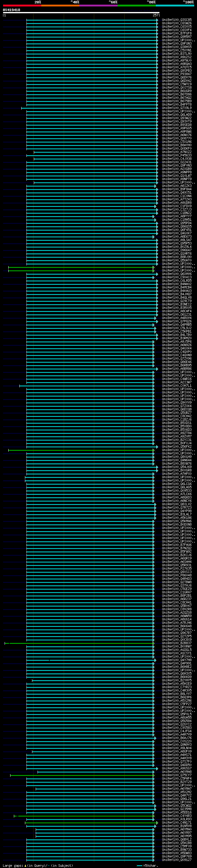Open hit label UniRef100_B4NA02

click(x=177, y=285)
